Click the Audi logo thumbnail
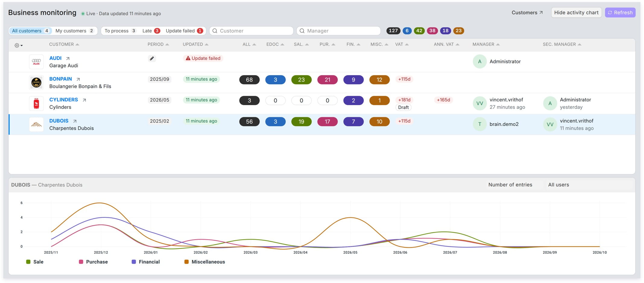The height and width of the screenshot is (283, 644). click(36, 62)
